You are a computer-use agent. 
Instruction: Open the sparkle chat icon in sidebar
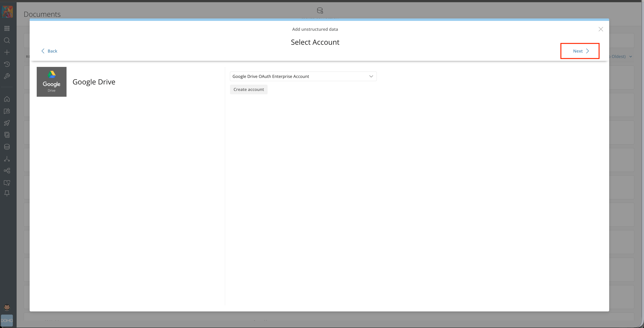tap(7, 111)
